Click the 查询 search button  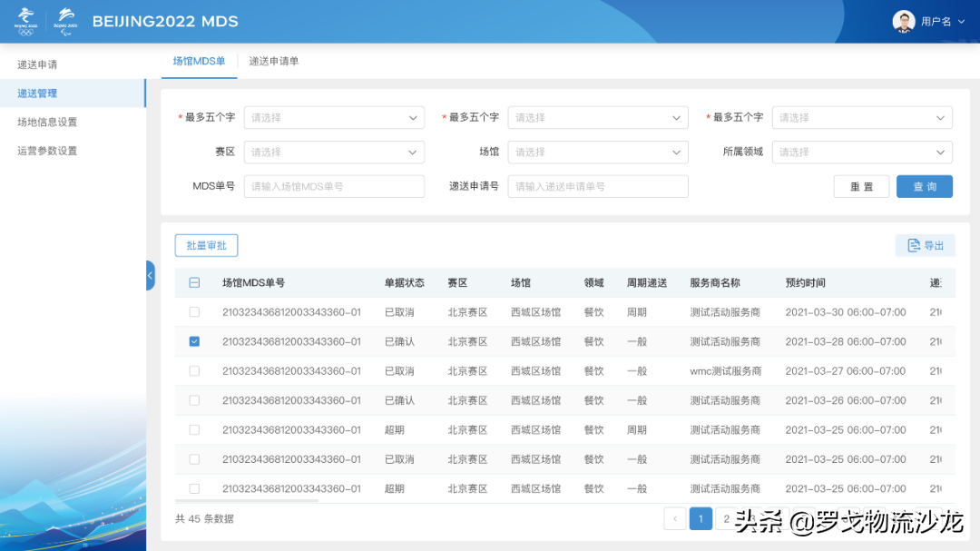click(924, 186)
